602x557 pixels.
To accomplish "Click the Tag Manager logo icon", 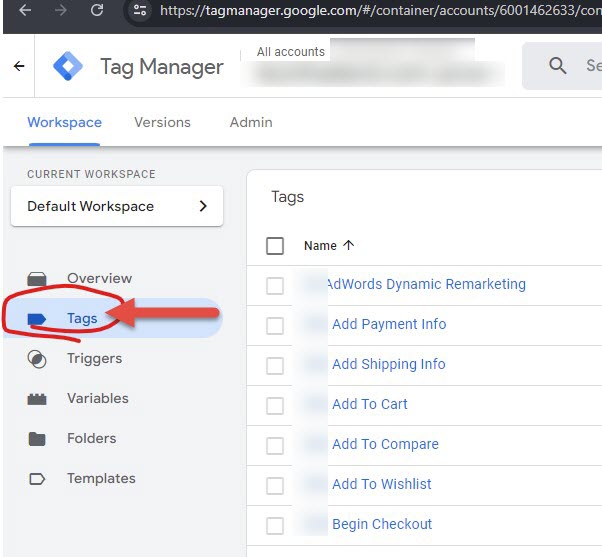I will [69, 67].
